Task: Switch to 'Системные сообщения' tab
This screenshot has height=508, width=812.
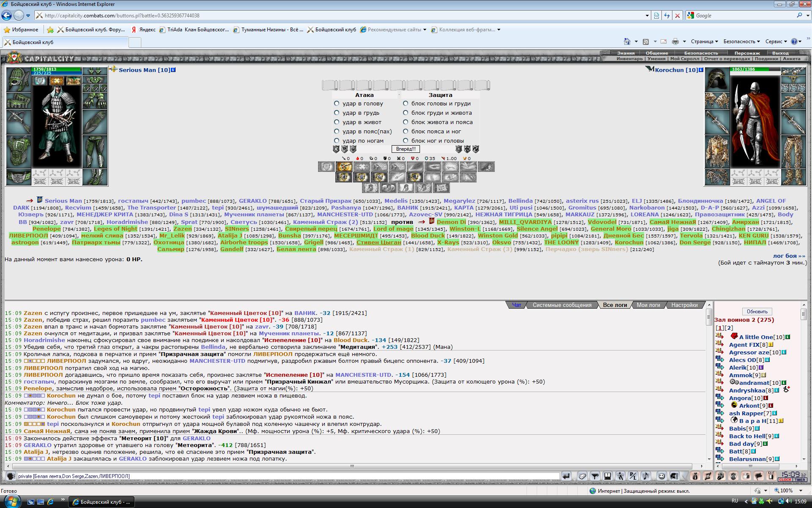Action: click(x=562, y=305)
